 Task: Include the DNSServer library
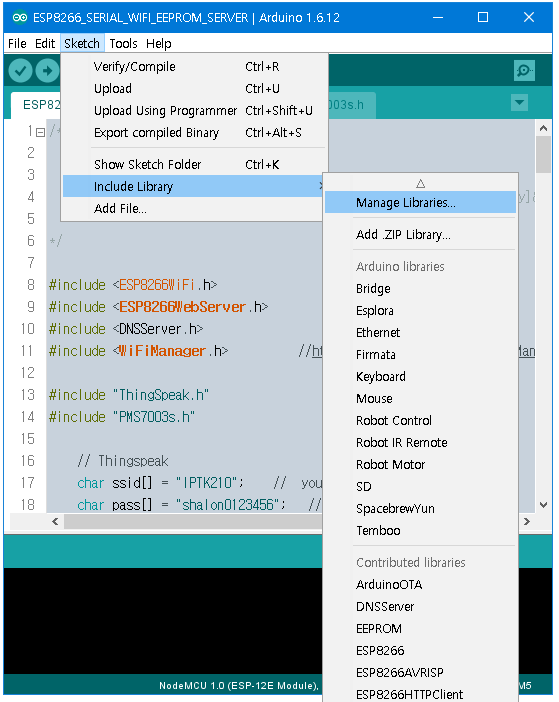point(420,606)
